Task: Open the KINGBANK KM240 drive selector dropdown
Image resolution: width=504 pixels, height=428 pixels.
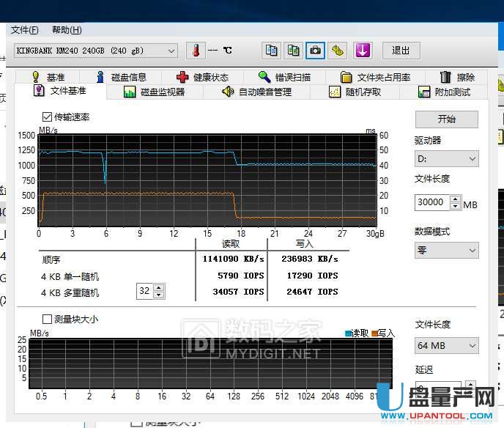Action: pyautogui.click(x=95, y=51)
